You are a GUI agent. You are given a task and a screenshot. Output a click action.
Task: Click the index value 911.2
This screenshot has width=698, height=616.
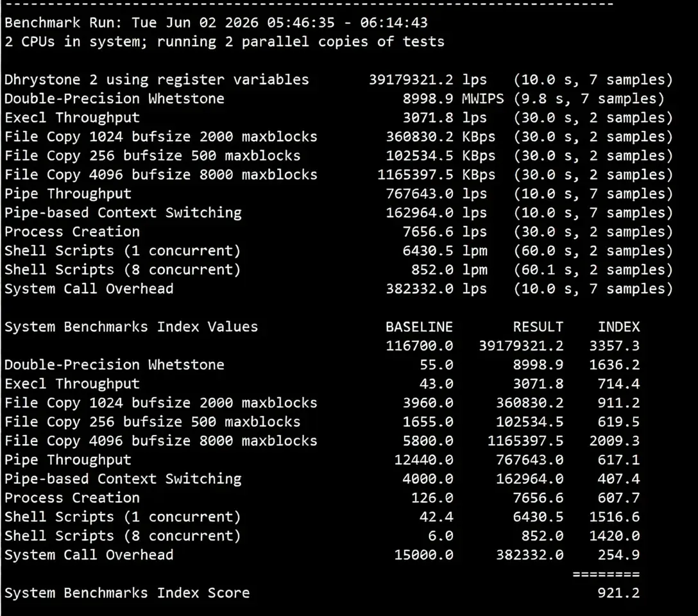click(x=618, y=403)
